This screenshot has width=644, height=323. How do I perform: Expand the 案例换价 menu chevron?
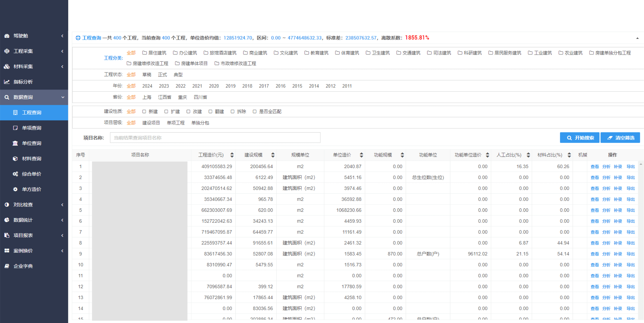[62, 251]
